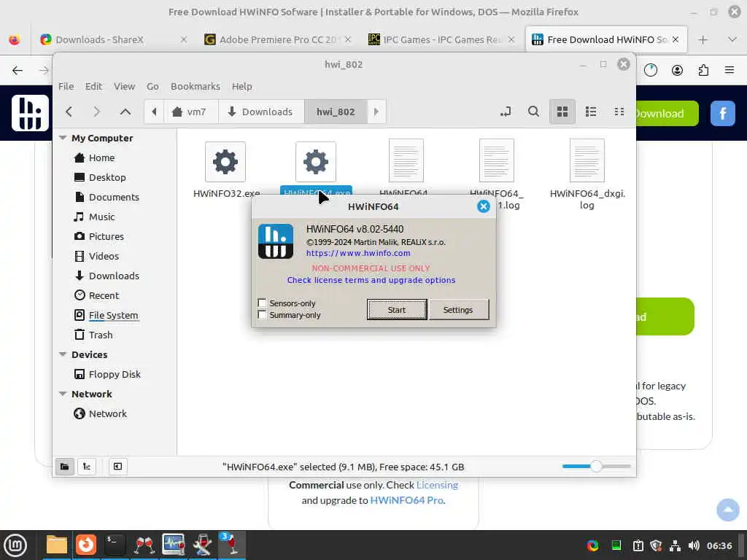This screenshot has width=747, height=560.
Task: Go back in the file manager
Action: coord(69,112)
